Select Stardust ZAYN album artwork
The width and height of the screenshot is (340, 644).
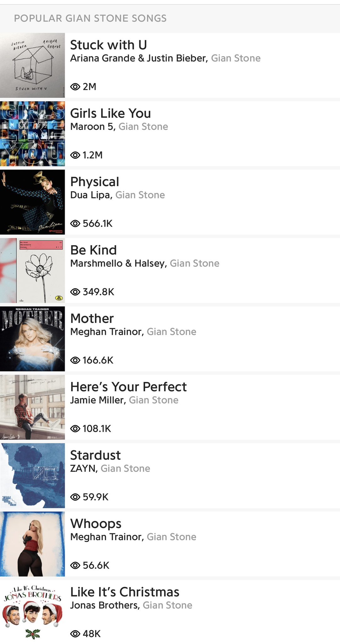point(32,475)
